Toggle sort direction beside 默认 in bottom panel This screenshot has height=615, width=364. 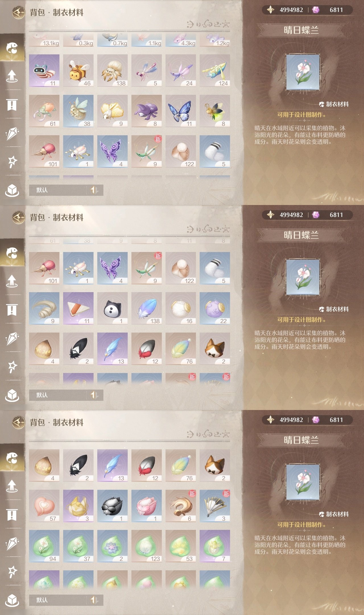tap(94, 600)
